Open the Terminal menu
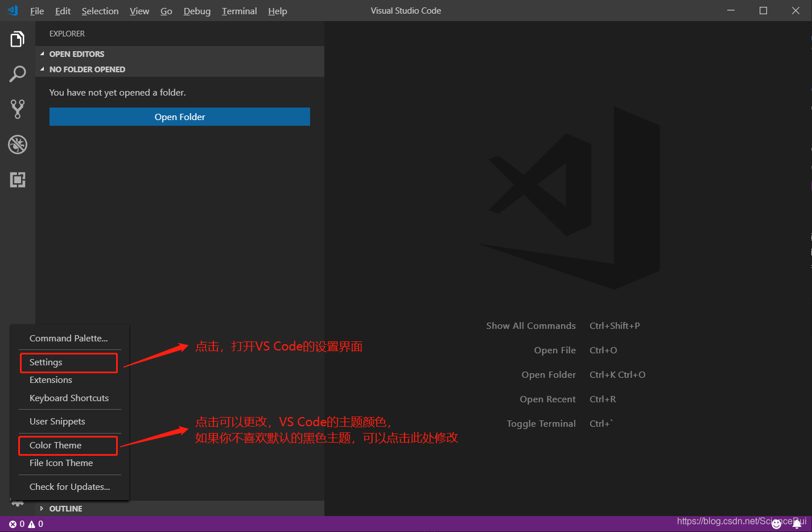 coord(240,11)
